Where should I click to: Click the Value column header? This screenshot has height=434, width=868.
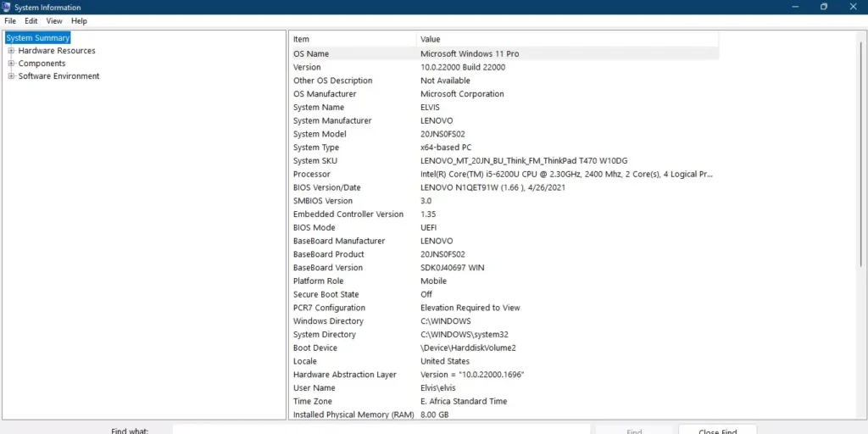[x=567, y=39]
